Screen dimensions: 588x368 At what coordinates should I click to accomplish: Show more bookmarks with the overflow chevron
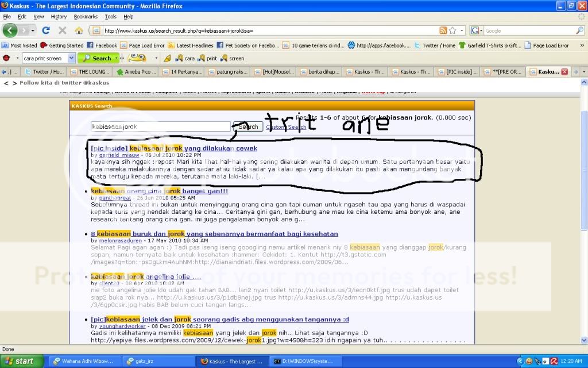click(x=582, y=45)
